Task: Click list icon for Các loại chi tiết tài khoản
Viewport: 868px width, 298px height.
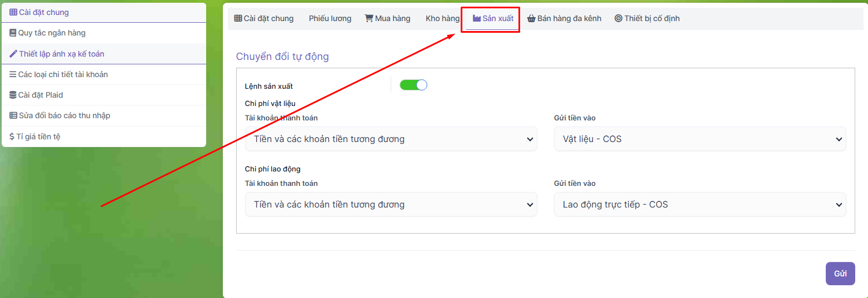Action: [13, 74]
